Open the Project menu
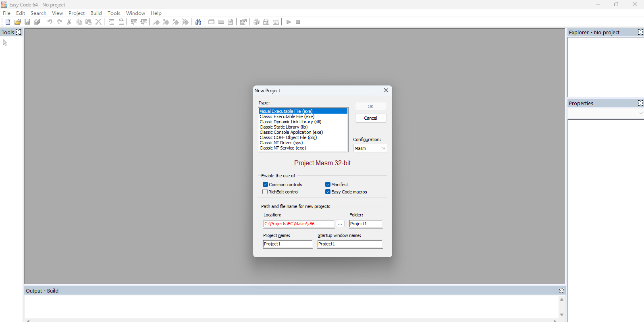The width and height of the screenshot is (644, 322). (77, 13)
